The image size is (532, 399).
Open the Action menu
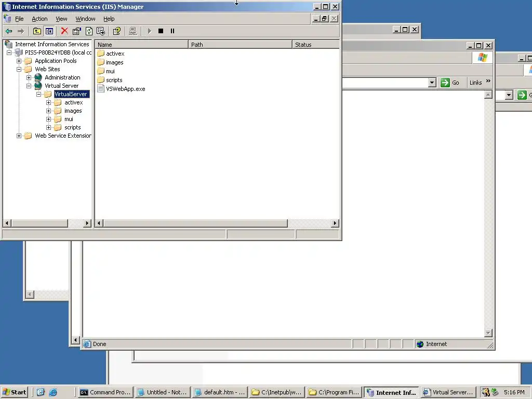(39, 19)
